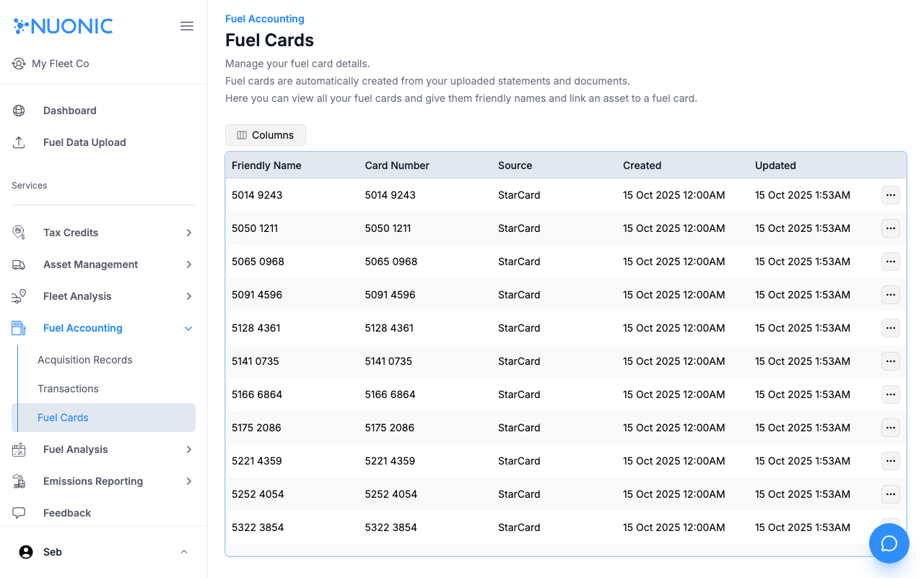Collapse the Fuel Accounting chevron
This screenshot has width=924, height=578.
(x=188, y=328)
